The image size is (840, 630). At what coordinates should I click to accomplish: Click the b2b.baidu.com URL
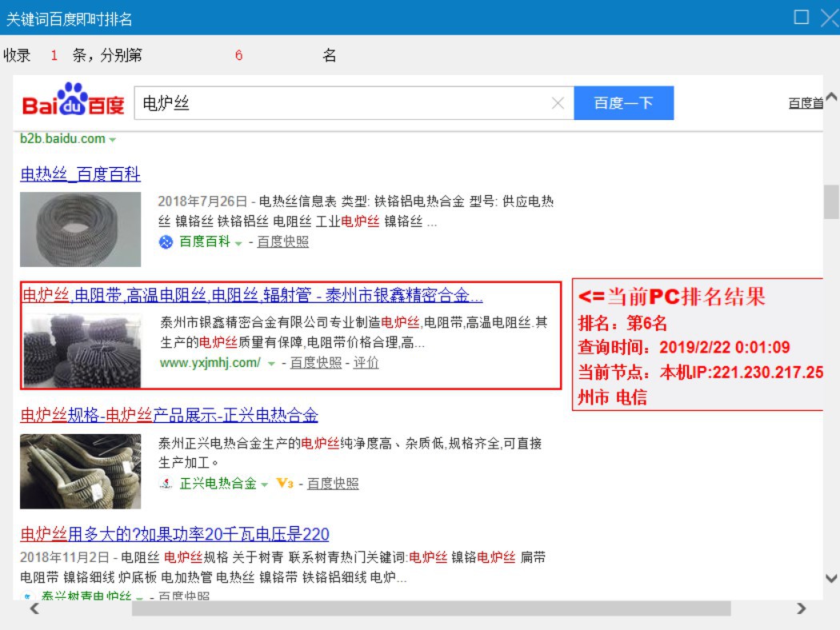pos(62,138)
